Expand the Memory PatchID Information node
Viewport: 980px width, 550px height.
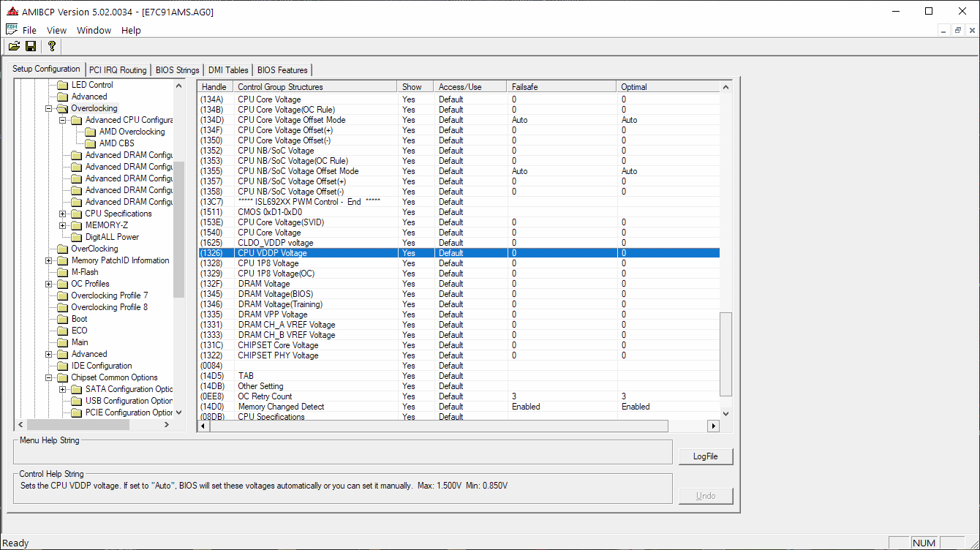(x=49, y=260)
